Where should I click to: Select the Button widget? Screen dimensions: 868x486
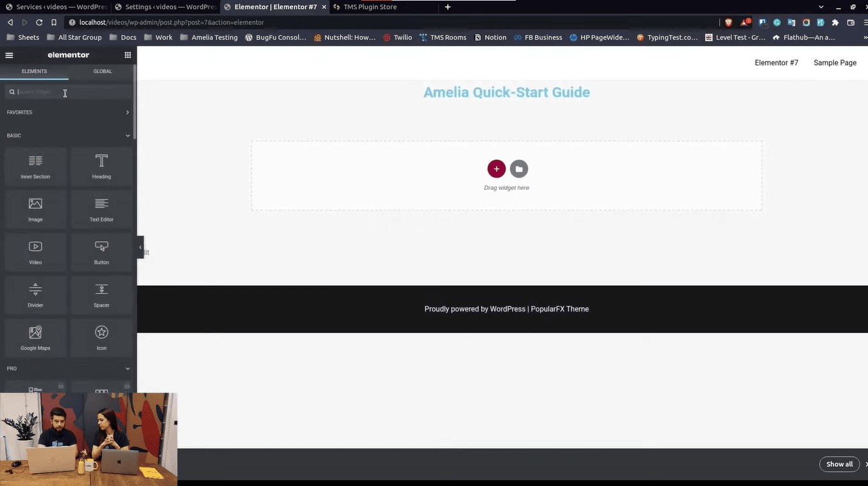coord(101,253)
